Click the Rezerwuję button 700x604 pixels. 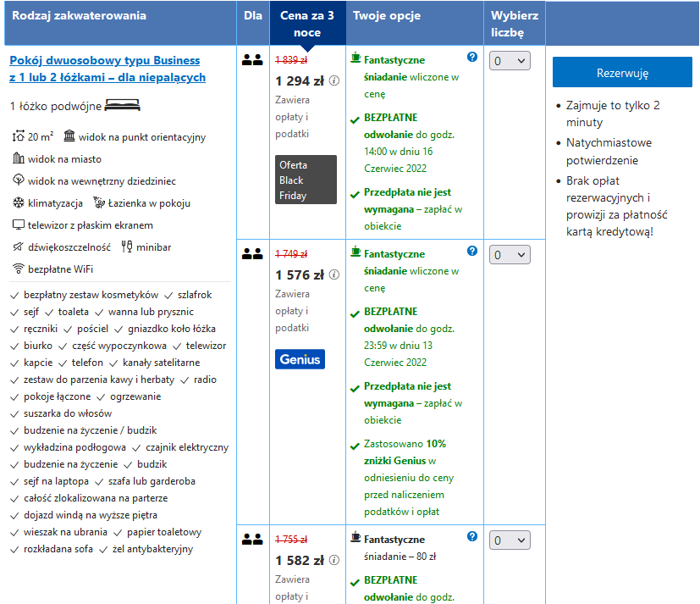[622, 72]
